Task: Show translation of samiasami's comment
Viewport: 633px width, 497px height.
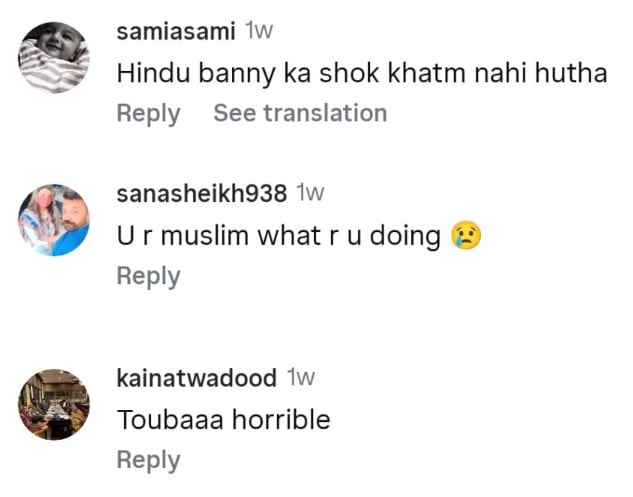Action: coord(300,113)
